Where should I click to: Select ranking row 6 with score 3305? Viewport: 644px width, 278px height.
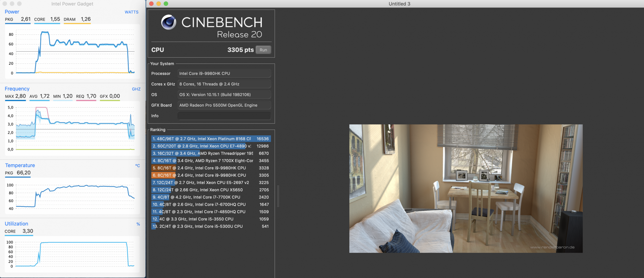tap(211, 175)
